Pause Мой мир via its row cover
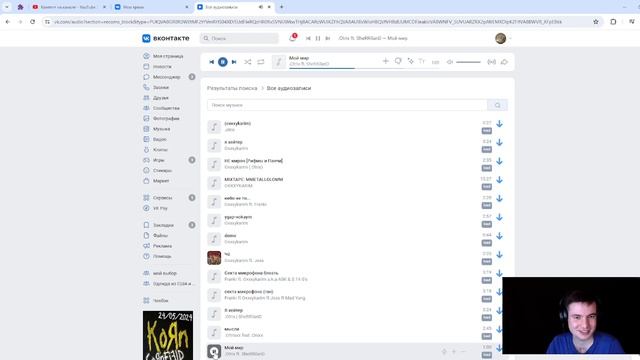The height and width of the screenshot is (360, 640). coord(214,351)
